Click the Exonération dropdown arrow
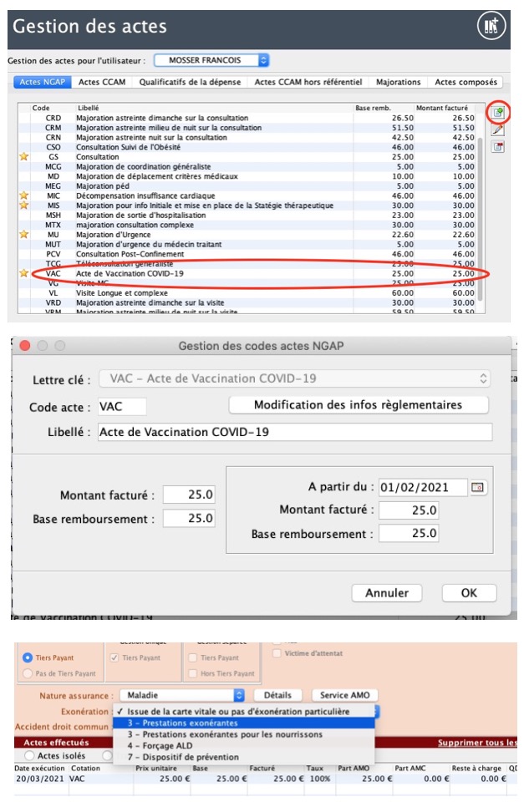529x812 pixels. point(377,712)
